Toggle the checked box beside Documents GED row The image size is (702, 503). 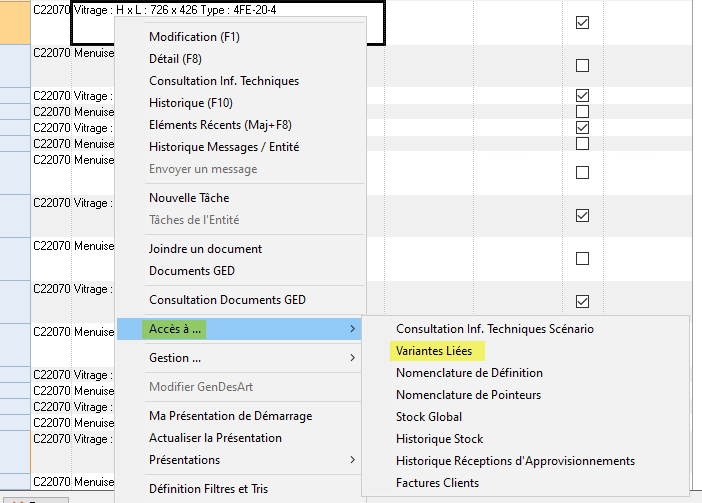coord(582,301)
